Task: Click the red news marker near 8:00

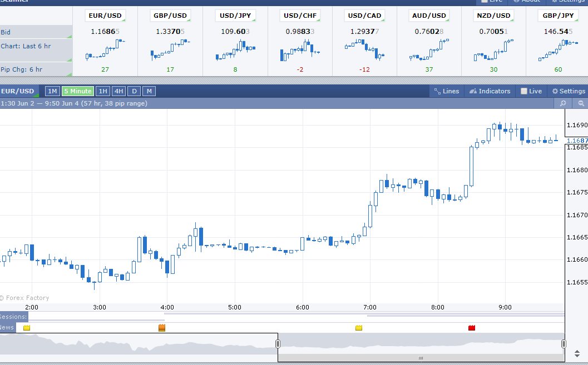Action: coord(472,328)
